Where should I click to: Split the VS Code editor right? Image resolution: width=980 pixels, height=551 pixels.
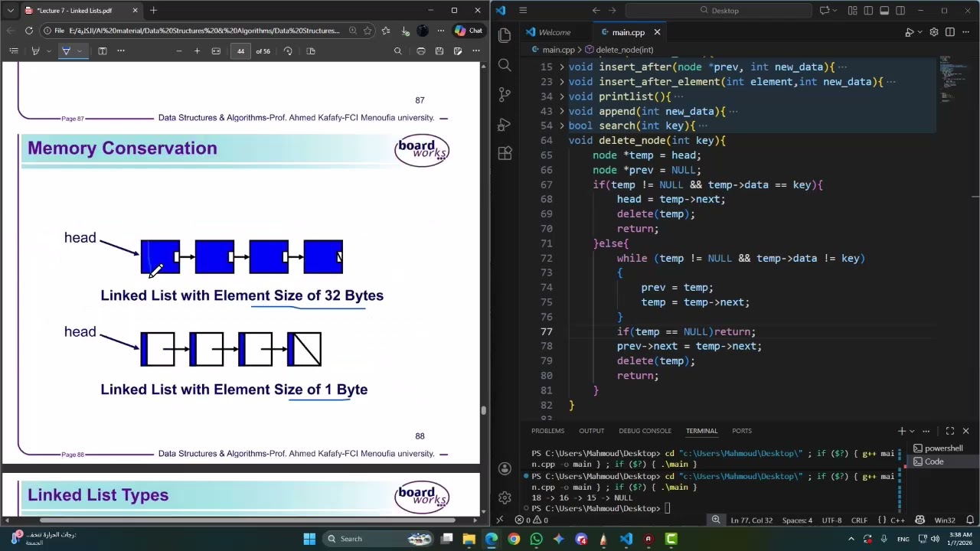950,32
